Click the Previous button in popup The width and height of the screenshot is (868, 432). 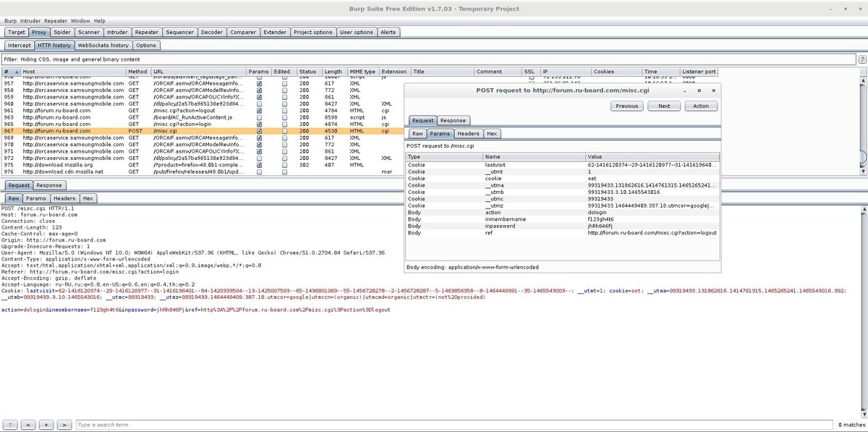[x=626, y=106]
